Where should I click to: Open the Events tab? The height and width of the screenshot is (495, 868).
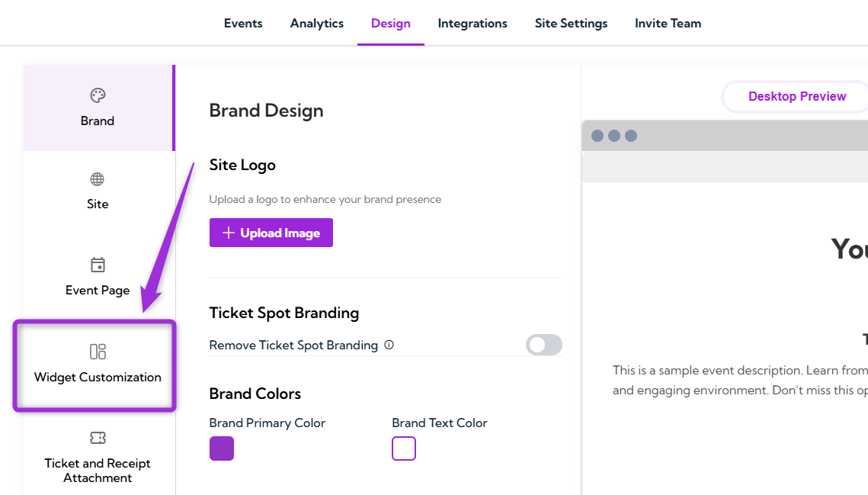[243, 23]
